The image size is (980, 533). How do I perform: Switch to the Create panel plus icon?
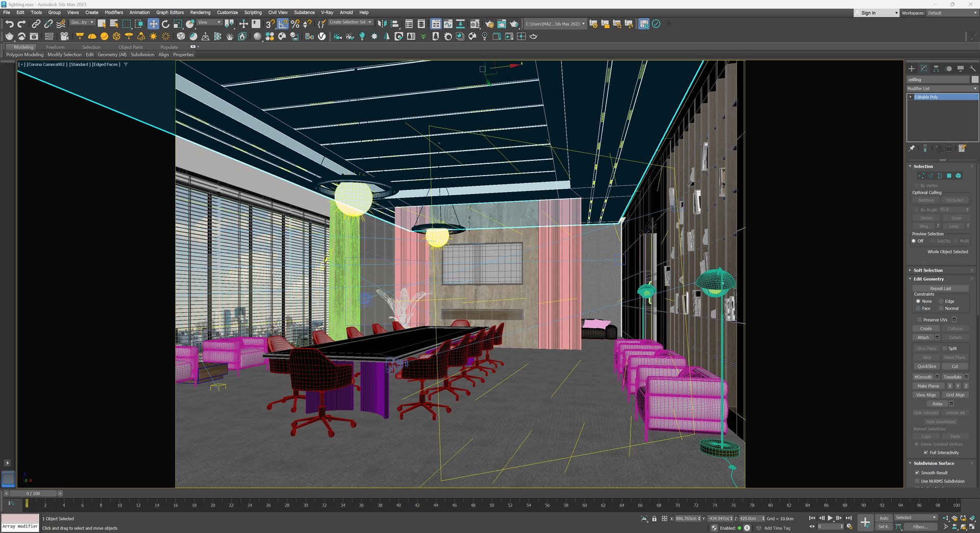click(x=912, y=68)
